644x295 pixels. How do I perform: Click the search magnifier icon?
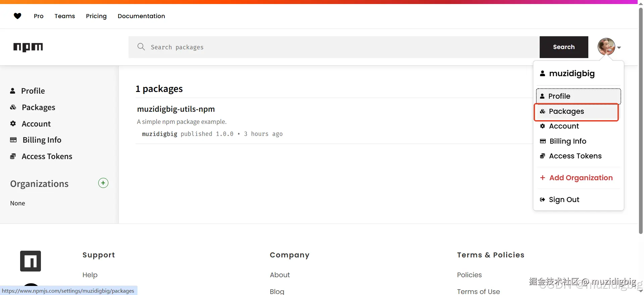coord(141,47)
